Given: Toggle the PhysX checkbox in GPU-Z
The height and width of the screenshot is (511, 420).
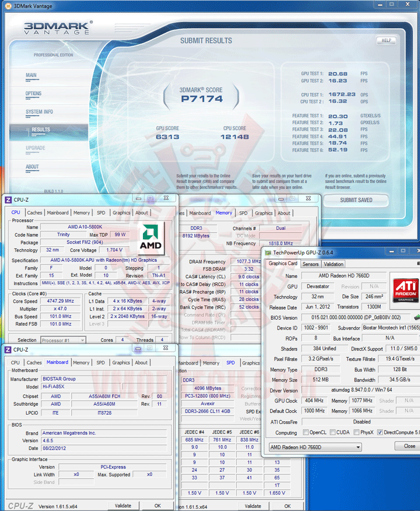Looking at the screenshot, I should pos(356,432).
